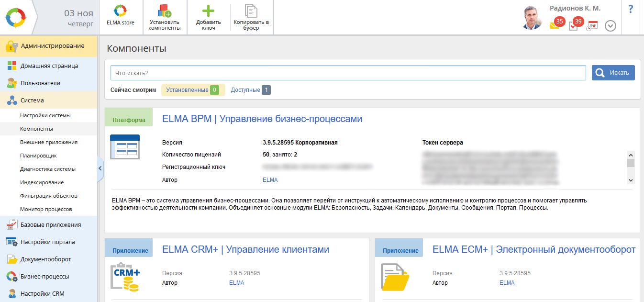The height and width of the screenshot is (302, 644).
Task: Click the 03 ноя четверг date
Action: point(78,18)
